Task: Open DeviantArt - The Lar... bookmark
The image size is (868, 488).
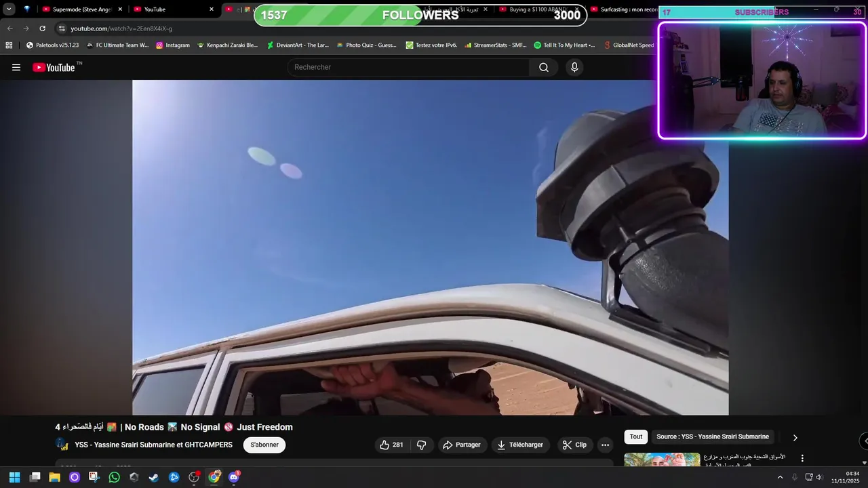Action: coord(298,45)
